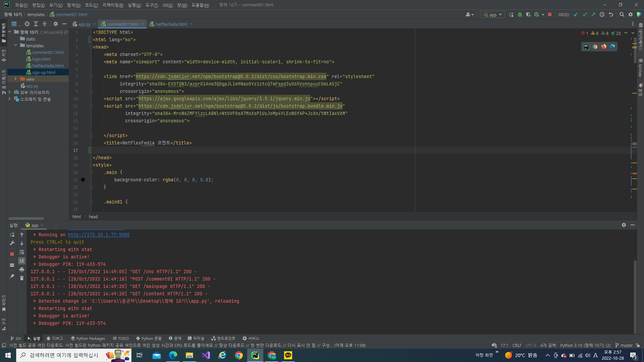Switch to the app.py editor tab
Image resolution: width=644 pixels, height=362 pixels.
point(84,24)
